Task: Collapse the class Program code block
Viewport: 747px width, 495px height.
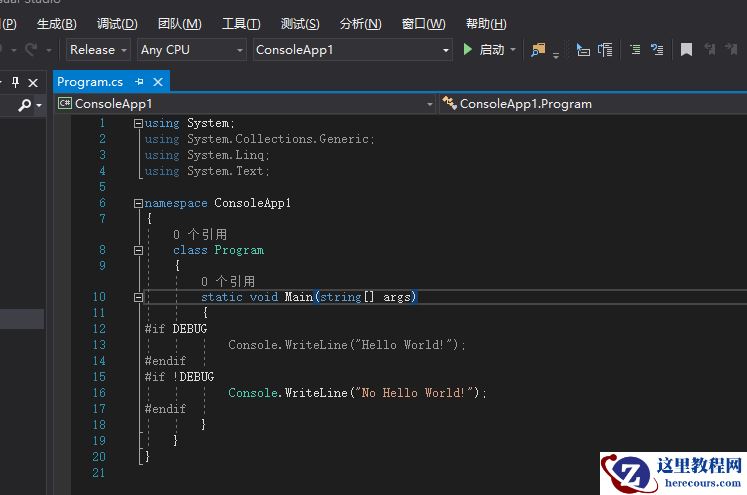Action: [139, 250]
